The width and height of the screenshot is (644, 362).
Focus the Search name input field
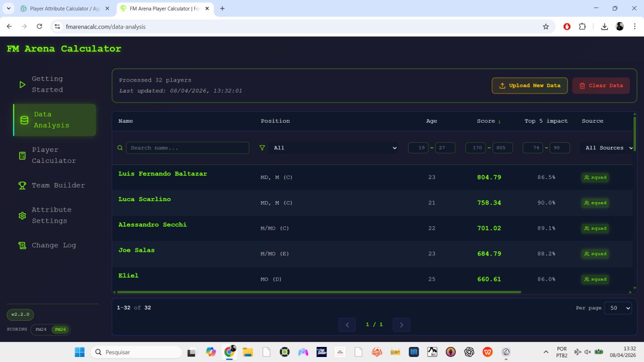coord(187,148)
